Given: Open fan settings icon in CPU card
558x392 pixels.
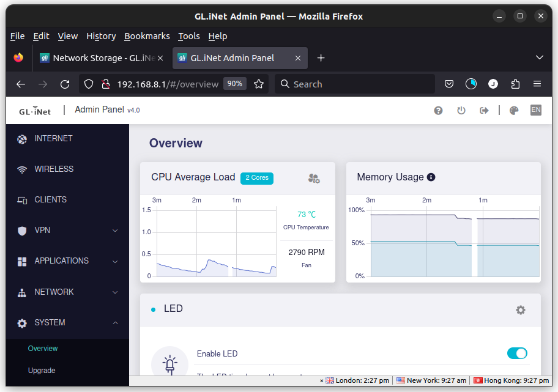Looking at the screenshot, I should [314, 178].
